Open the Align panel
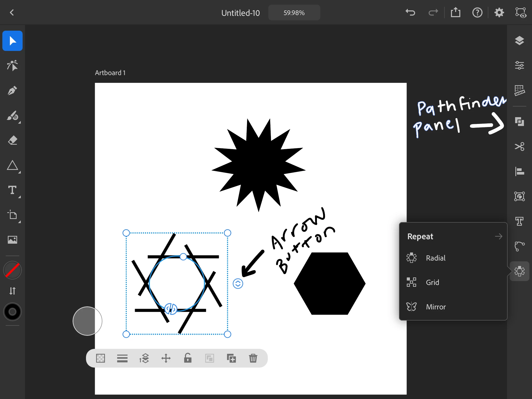 pos(519,171)
